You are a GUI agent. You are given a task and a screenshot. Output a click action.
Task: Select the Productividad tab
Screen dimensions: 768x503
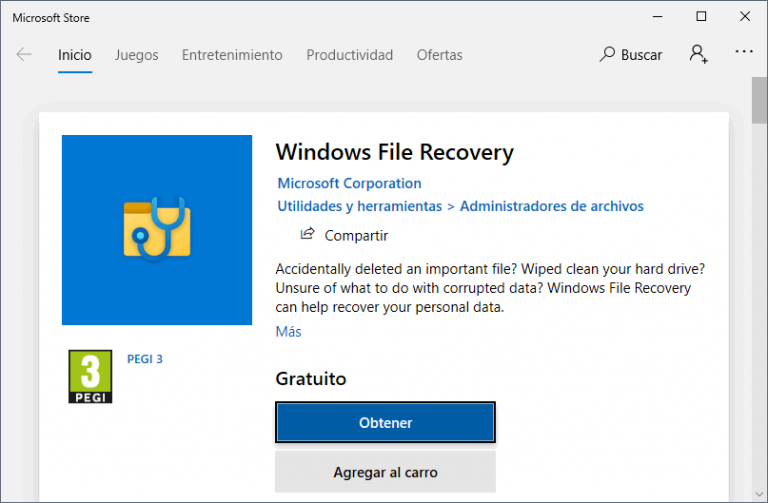click(349, 55)
